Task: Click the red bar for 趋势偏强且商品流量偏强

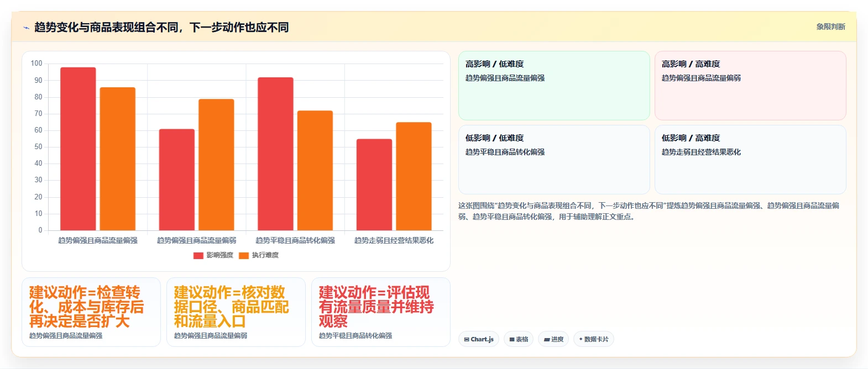Action: pos(78,149)
